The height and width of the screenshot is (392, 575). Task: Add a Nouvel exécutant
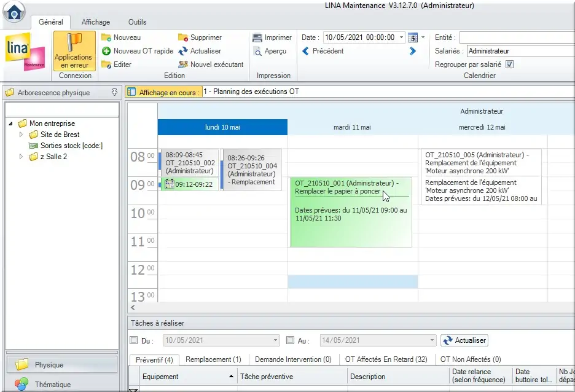[211, 65]
